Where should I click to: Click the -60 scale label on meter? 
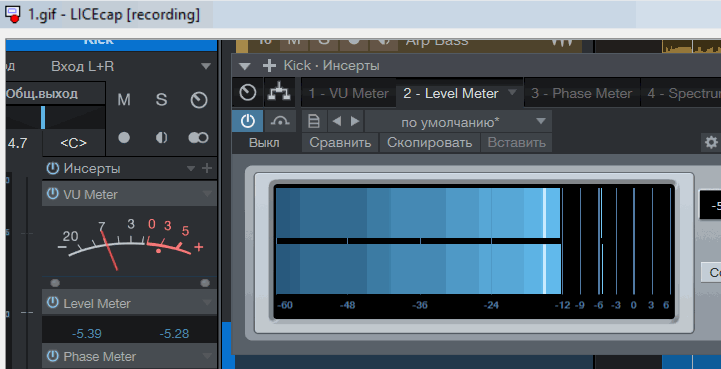[x=285, y=305]
